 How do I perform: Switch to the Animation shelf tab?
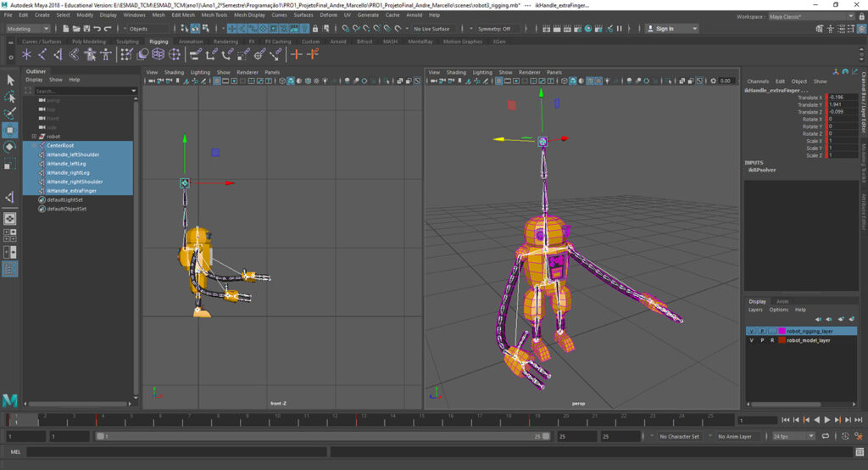pos(191,41)
